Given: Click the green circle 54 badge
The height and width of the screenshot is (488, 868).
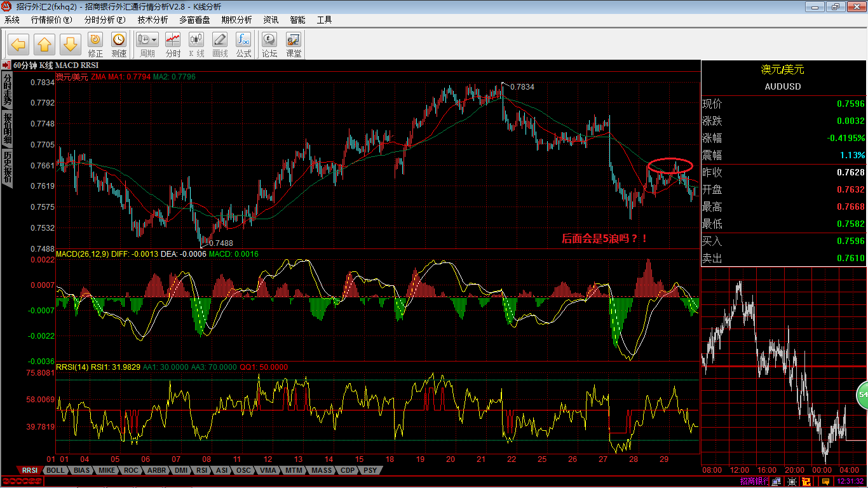Looking at the screenshot, I should [x=862, y=395].
